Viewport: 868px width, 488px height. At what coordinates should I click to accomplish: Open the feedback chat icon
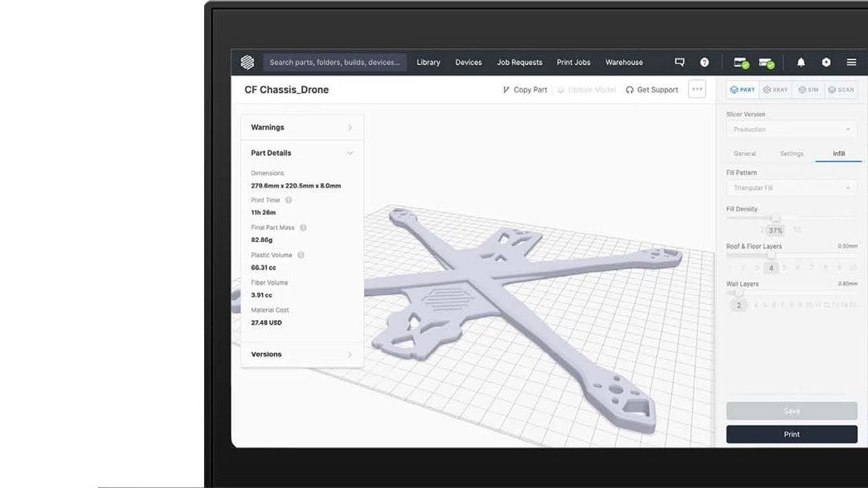(x=679, y=62)
